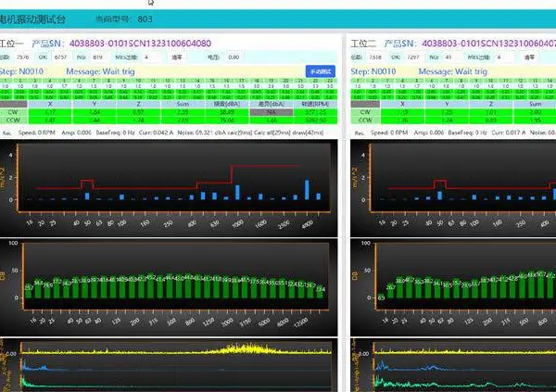Click the current model value 803
This screenshot has height=392, width=556.
coord(145,19)
